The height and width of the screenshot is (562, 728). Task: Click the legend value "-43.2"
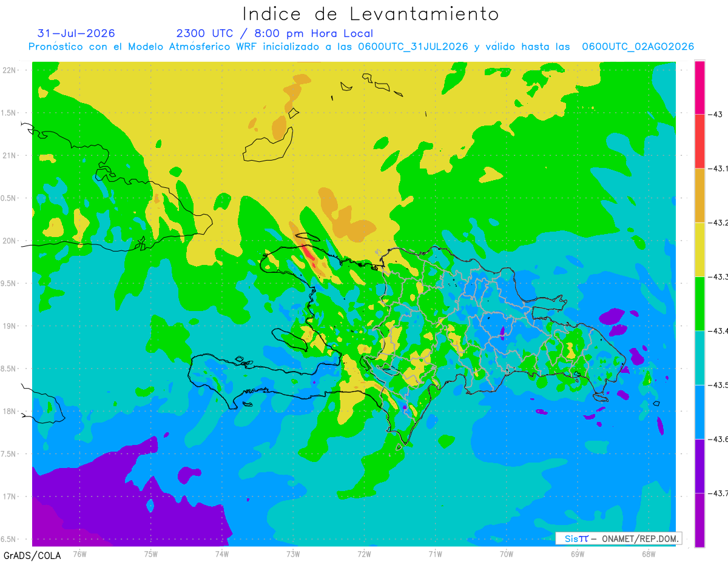coord(718,222)
